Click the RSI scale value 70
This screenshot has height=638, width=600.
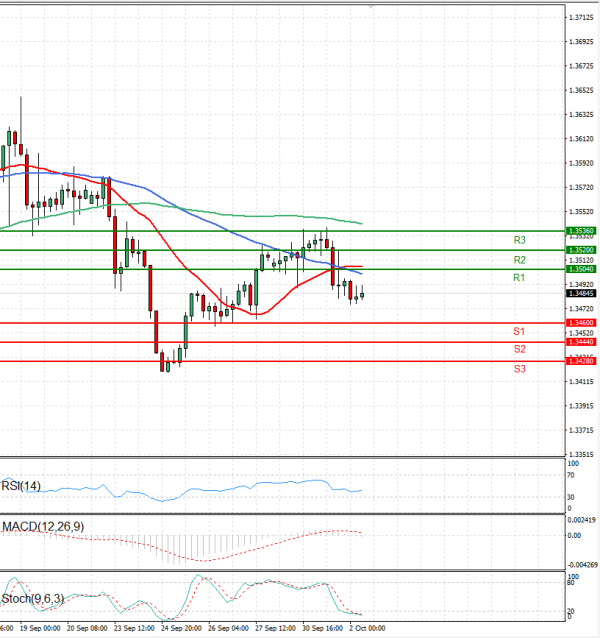click(x=571, y=475)
